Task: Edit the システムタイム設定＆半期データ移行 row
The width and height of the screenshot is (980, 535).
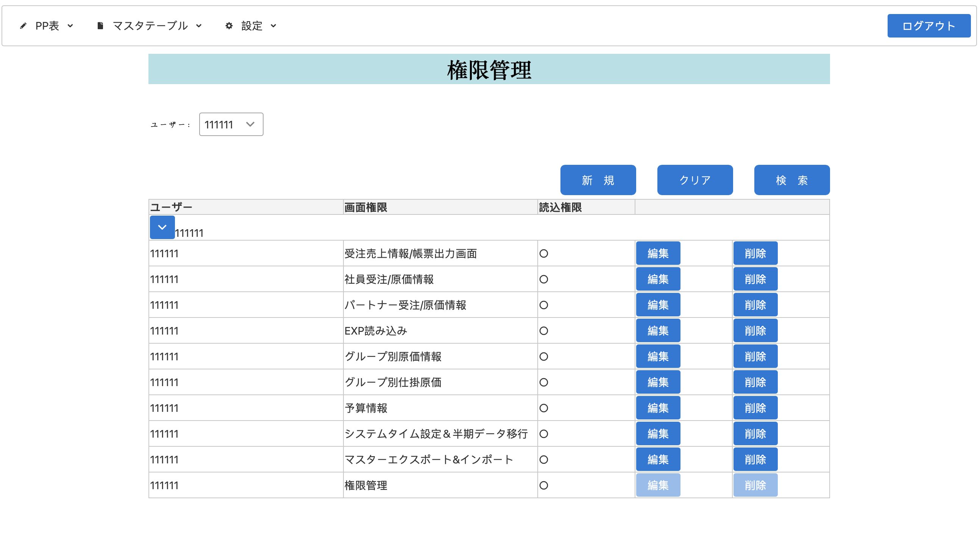Action: click(x=658, y=434)
